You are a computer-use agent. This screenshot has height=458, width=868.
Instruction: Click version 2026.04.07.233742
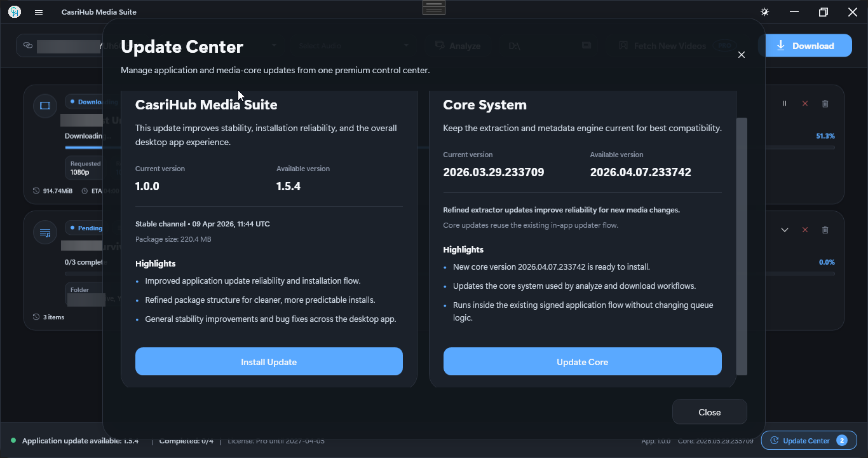click(641, 172)
